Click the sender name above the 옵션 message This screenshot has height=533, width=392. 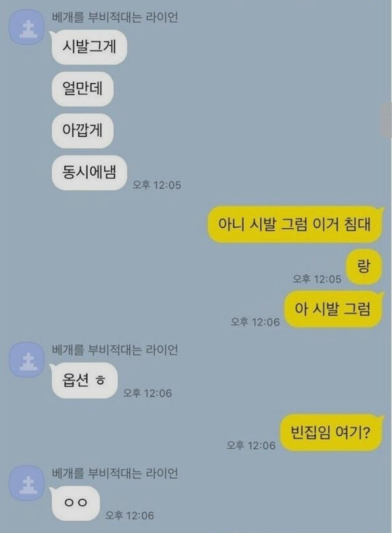(115, 350)
